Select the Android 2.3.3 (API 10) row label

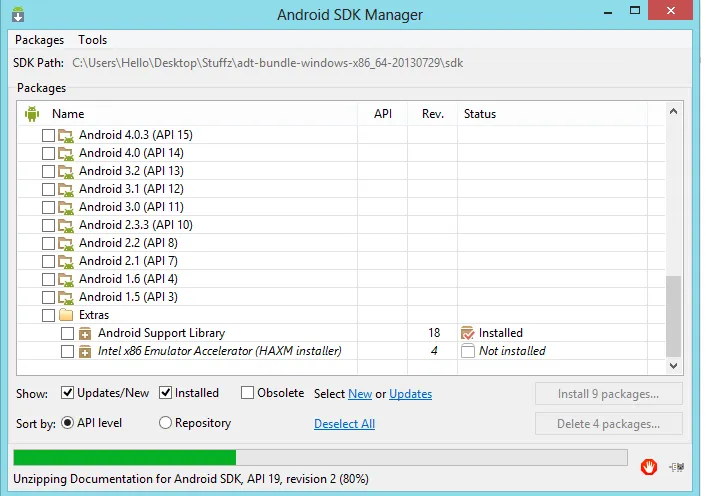click(x=136, y=225)
